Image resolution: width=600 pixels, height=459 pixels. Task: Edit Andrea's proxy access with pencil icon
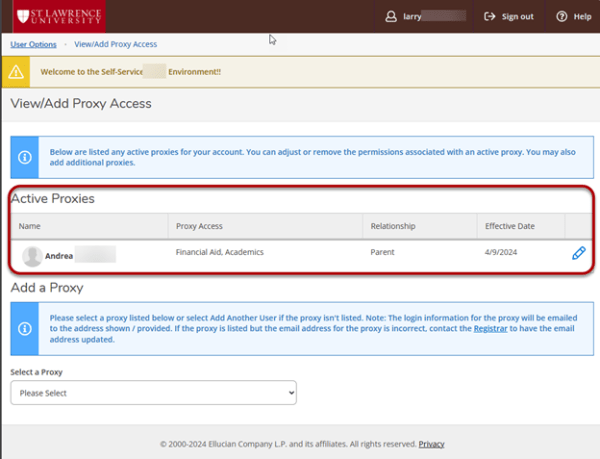click(578, 253)
